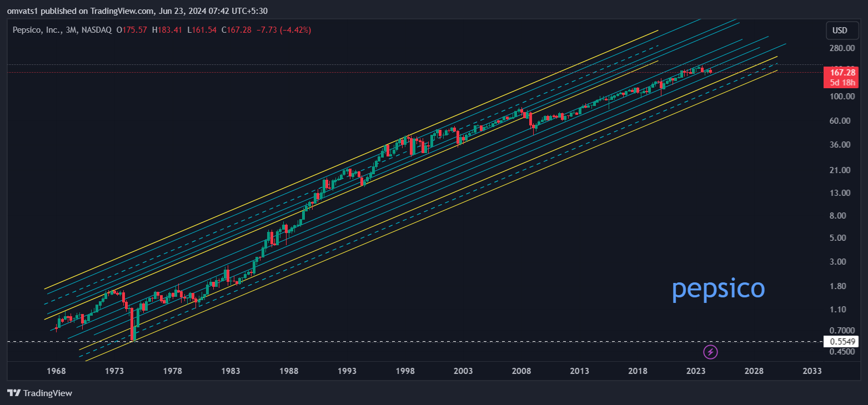Click the 280.00 price axis label
The width and height of the screenshot is (868, 405).
pos(842,48)
